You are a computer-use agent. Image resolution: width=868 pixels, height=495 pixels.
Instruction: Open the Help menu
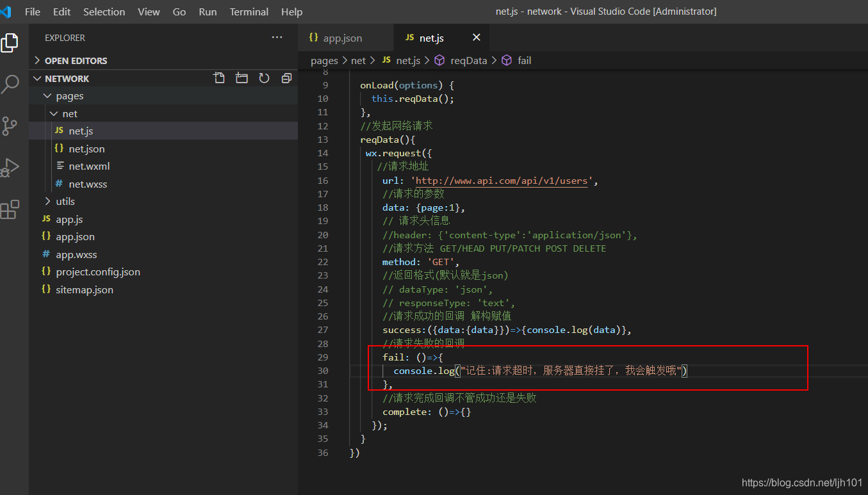[x=291, y=12]
